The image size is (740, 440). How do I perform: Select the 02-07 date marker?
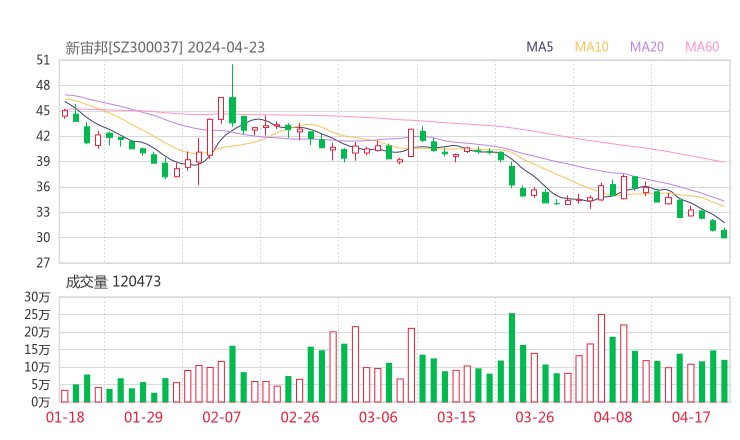(221, 417)
